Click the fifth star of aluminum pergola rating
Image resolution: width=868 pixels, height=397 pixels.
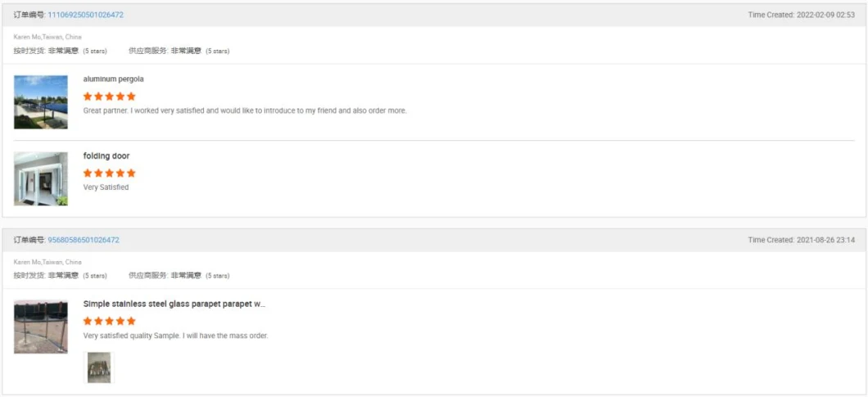131,97
